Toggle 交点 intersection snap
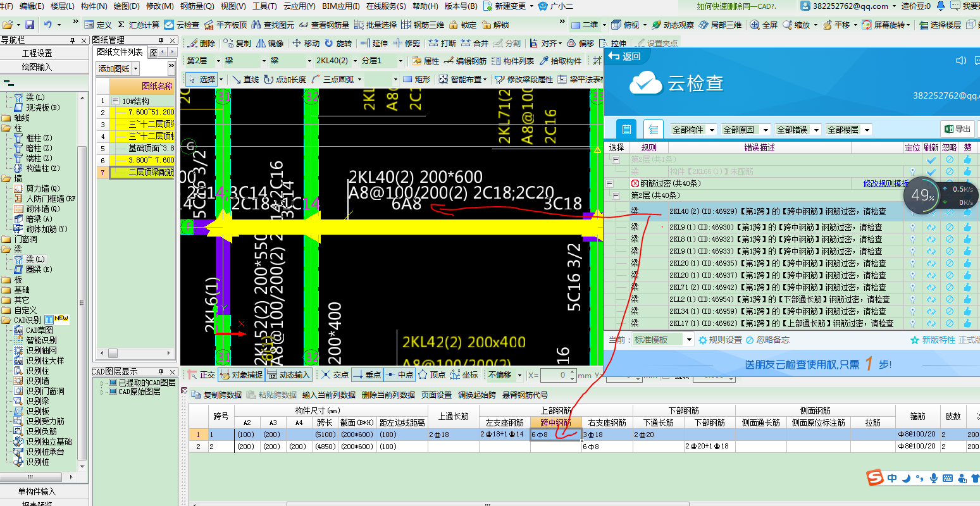Image resolution: width=980 pixels, height=506 pixels. (335, 374)
